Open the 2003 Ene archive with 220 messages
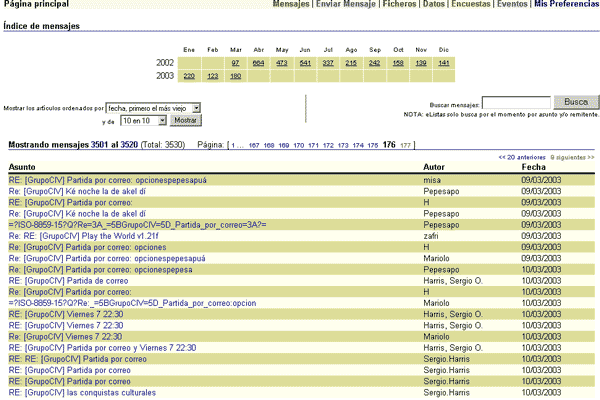 [x=189, y=76]
